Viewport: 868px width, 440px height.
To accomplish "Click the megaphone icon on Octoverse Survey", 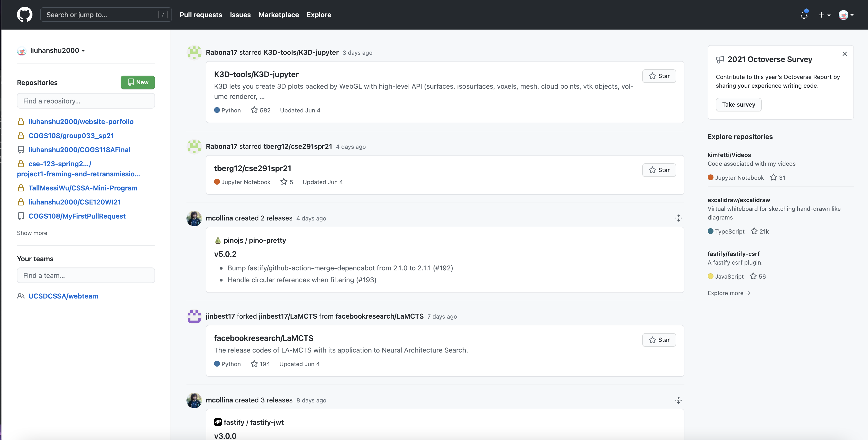I will 720,60.
